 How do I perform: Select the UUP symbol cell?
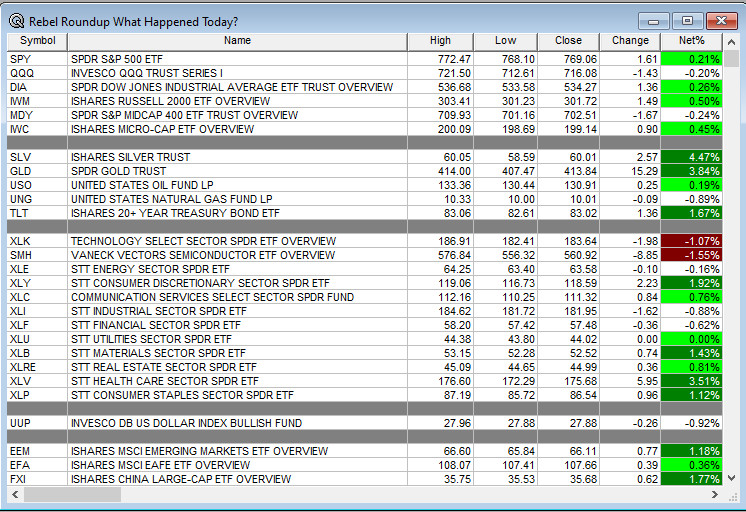[38, 423]
